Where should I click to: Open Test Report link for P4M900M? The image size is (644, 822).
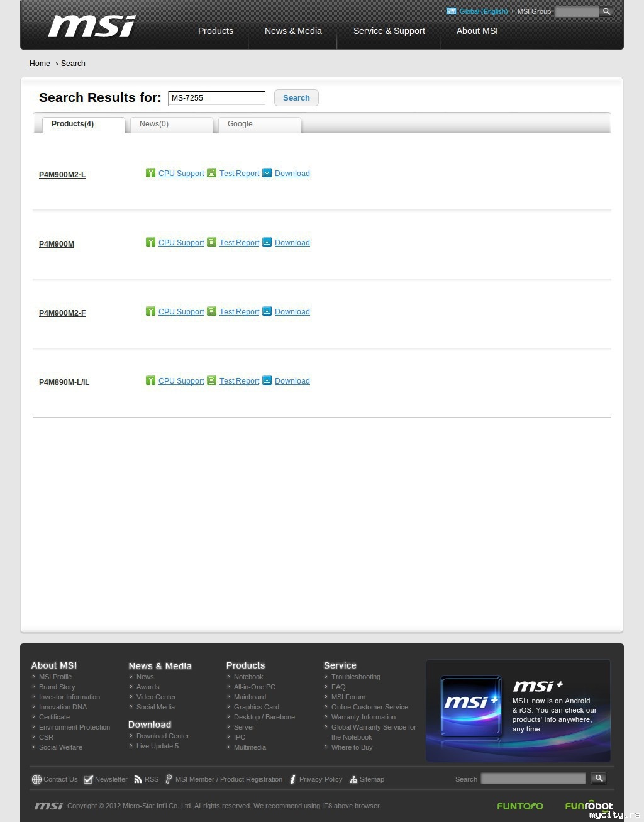coord(239,243)
